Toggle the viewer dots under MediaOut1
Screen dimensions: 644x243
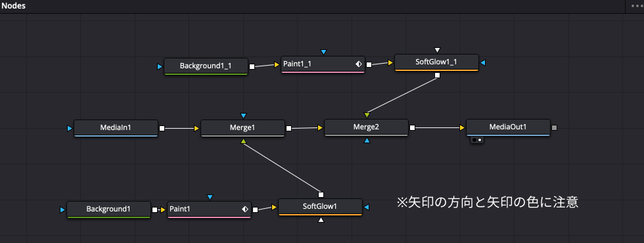pyautogui.click(x=477, y=140)
